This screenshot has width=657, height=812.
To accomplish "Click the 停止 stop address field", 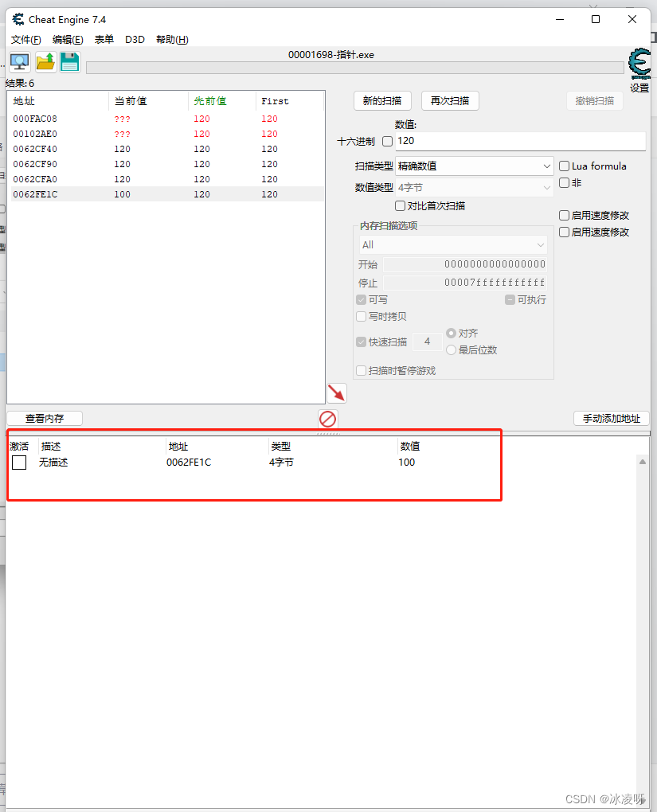I will pyautogui.click(x=465, y=283).
